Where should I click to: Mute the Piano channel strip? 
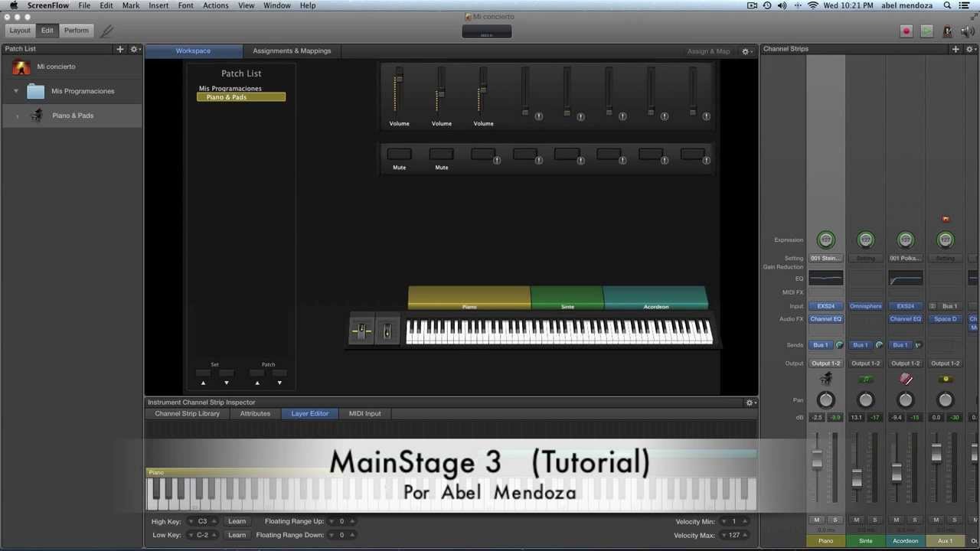pyautogui.click(x=817, y=520)
